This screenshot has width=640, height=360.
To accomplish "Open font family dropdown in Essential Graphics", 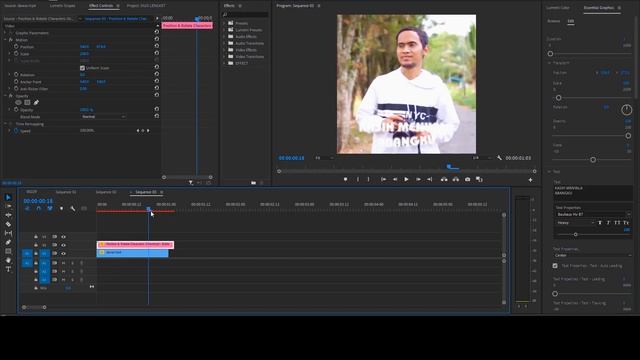I will 593,214.
